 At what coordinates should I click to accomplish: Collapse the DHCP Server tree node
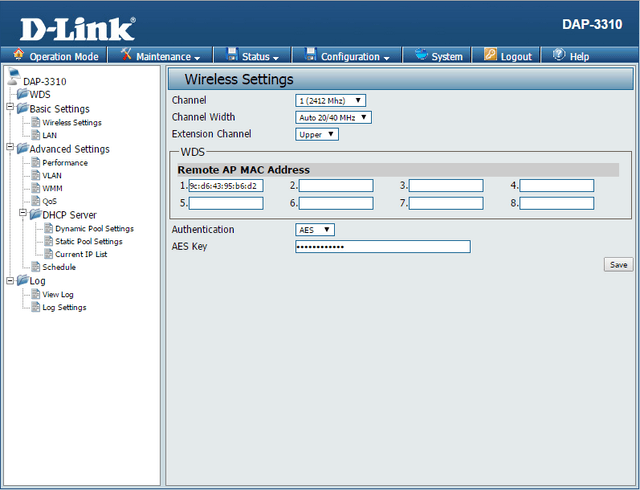23,212
